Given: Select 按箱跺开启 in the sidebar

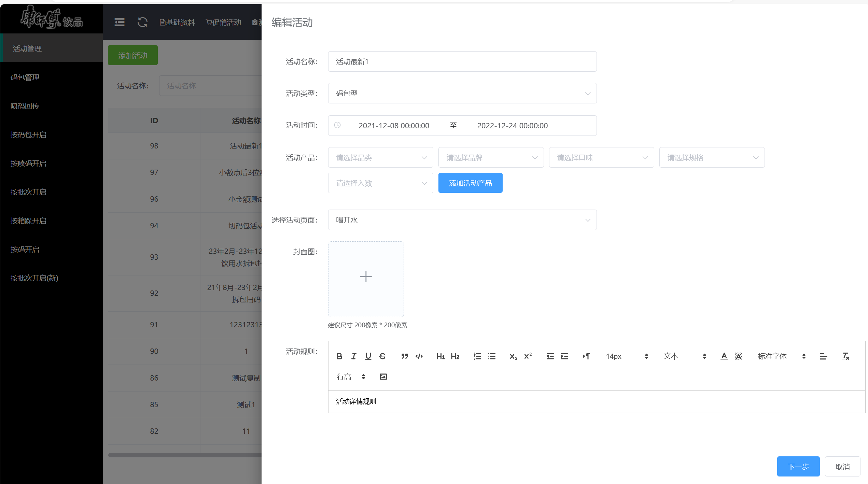Looking at the screenshot, I should [x=52, y=220].
